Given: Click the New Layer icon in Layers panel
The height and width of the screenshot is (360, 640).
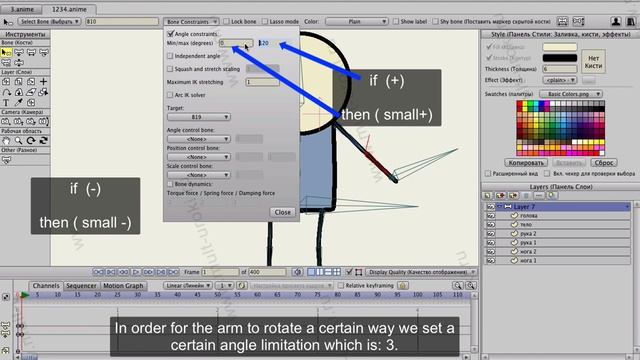Looking at the screenshot, I should 487,196.
